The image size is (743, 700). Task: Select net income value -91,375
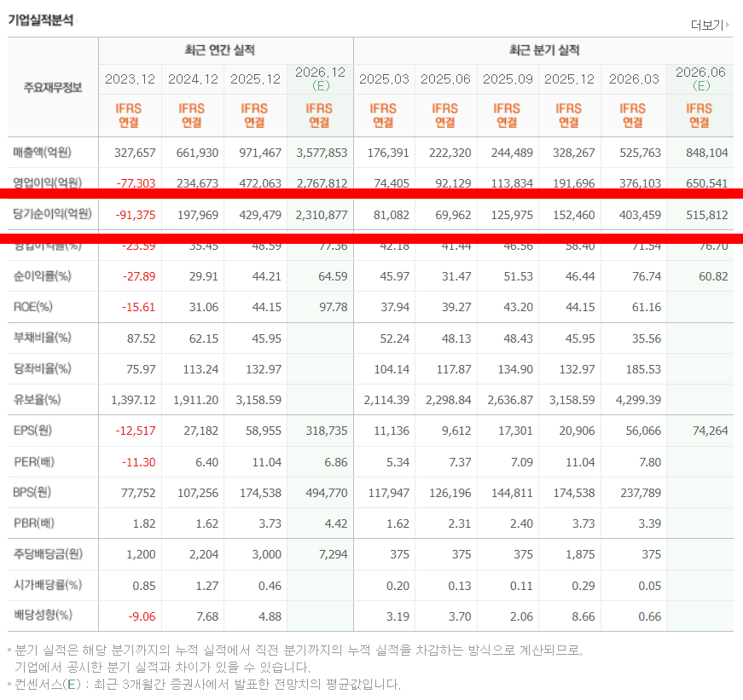(x=136, y=215)
